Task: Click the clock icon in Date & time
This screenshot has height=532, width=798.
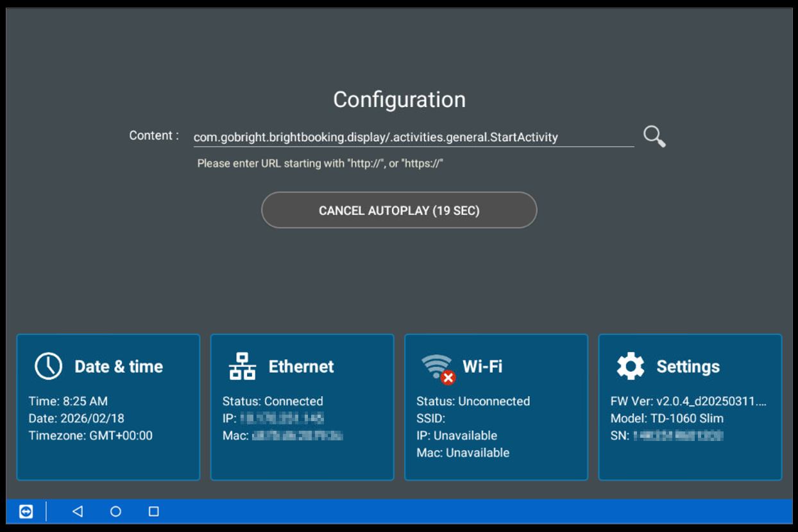Action: pos(48,366)
